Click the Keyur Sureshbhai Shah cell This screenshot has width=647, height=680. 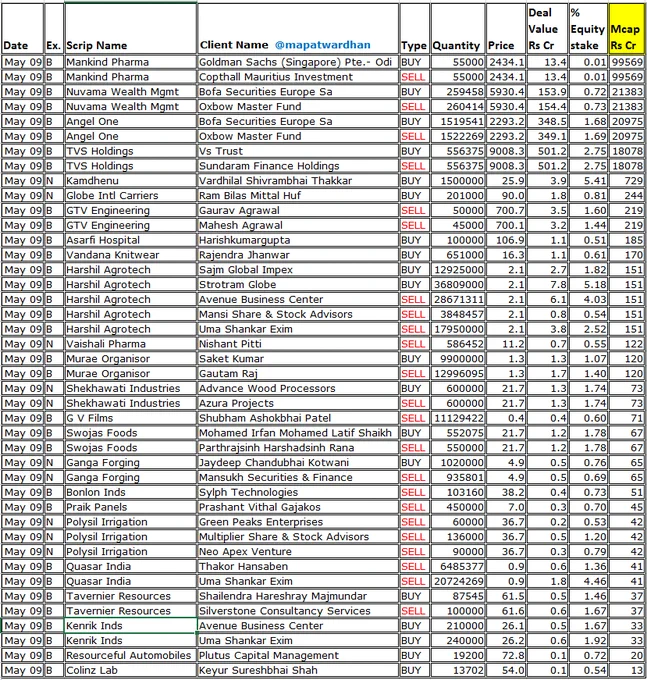298,670
